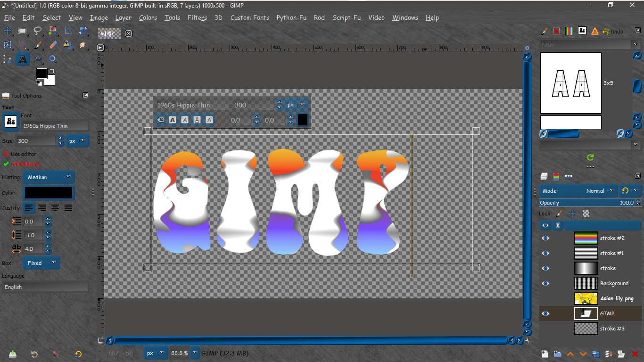Hide the stroke #2 layer
This screenshot has width=644, height=362.
[545, 238]
